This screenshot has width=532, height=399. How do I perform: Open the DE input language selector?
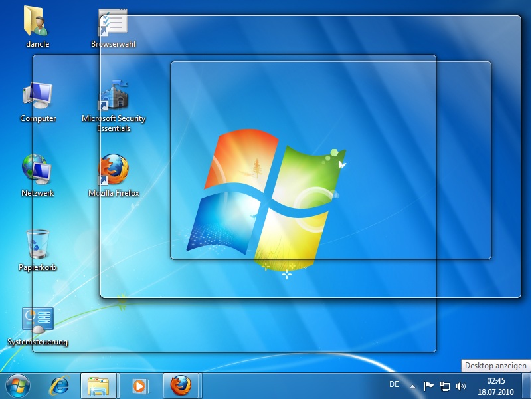pos(394,384)
